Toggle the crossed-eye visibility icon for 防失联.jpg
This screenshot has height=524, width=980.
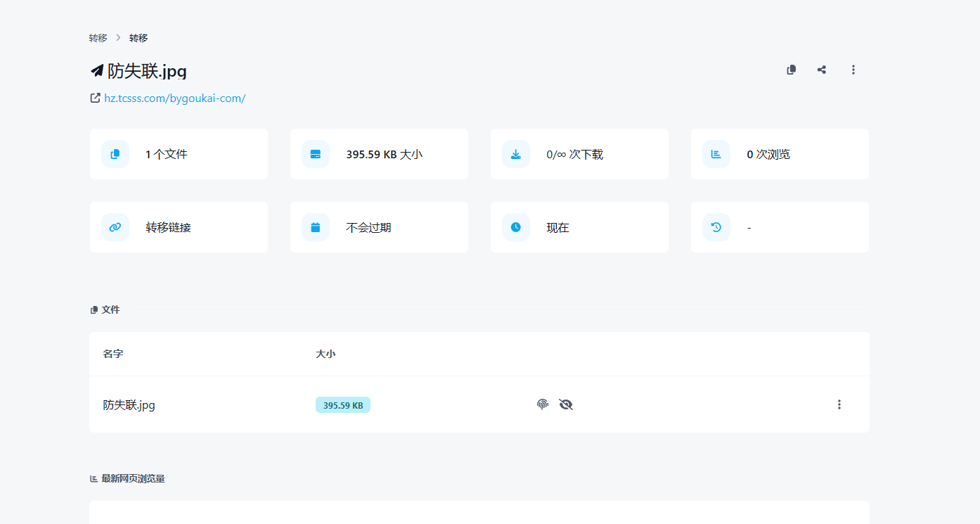coord(566,404)
